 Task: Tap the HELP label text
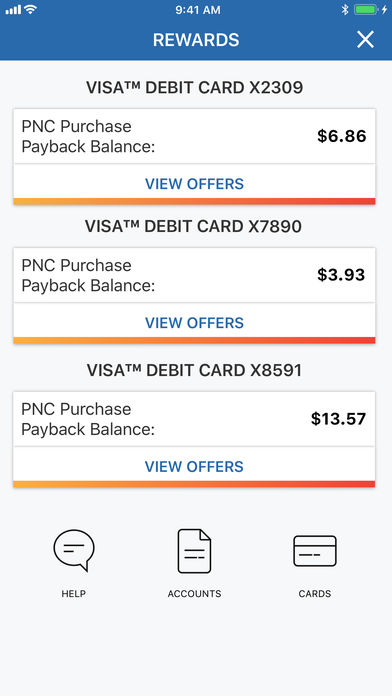coord(74,594)
